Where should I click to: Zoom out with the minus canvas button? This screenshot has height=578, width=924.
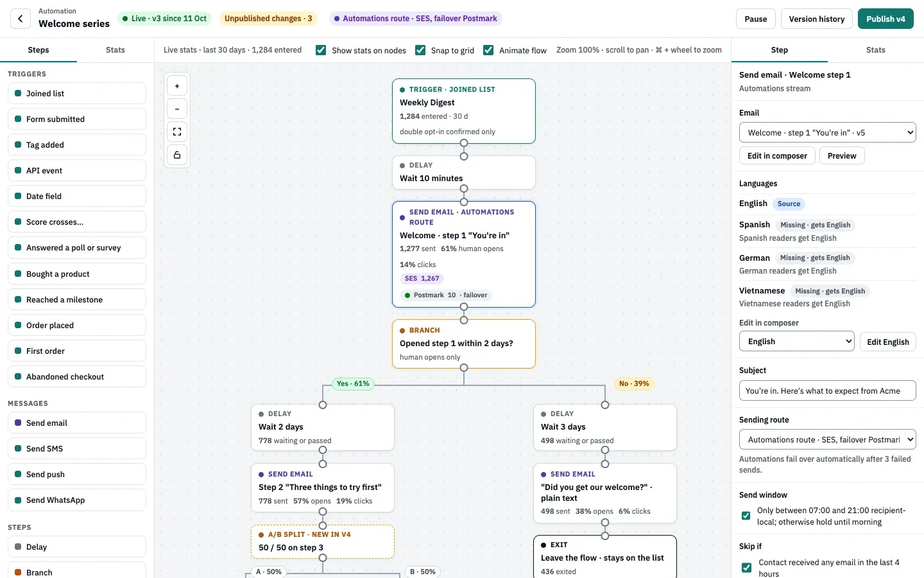(177, 109)
